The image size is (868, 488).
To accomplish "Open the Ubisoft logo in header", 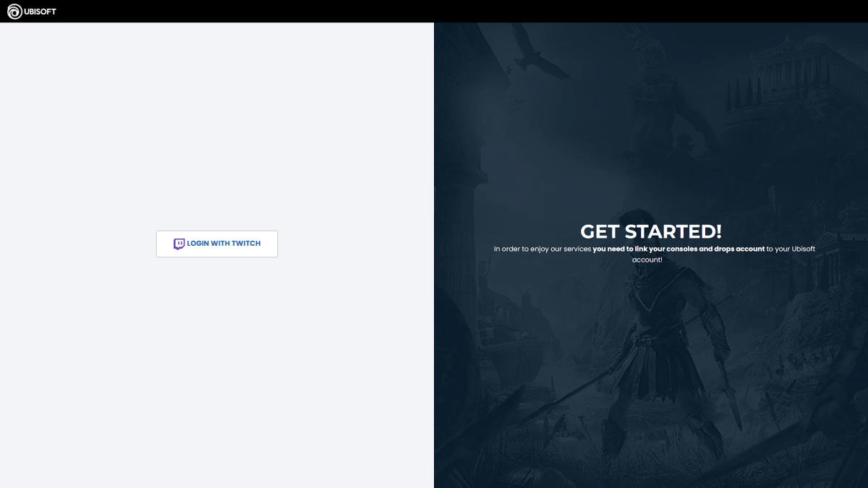I will coord(32,12).
